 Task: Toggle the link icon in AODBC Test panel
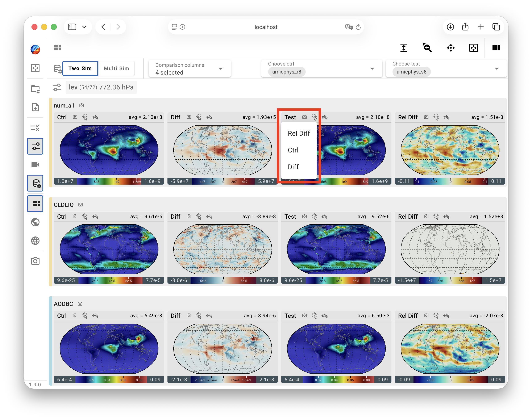[325, 316]
